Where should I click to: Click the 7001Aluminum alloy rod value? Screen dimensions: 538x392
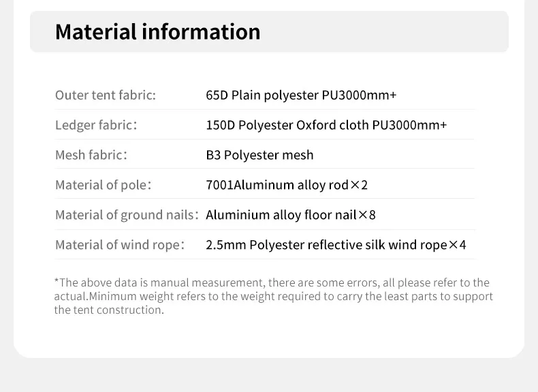277,185
